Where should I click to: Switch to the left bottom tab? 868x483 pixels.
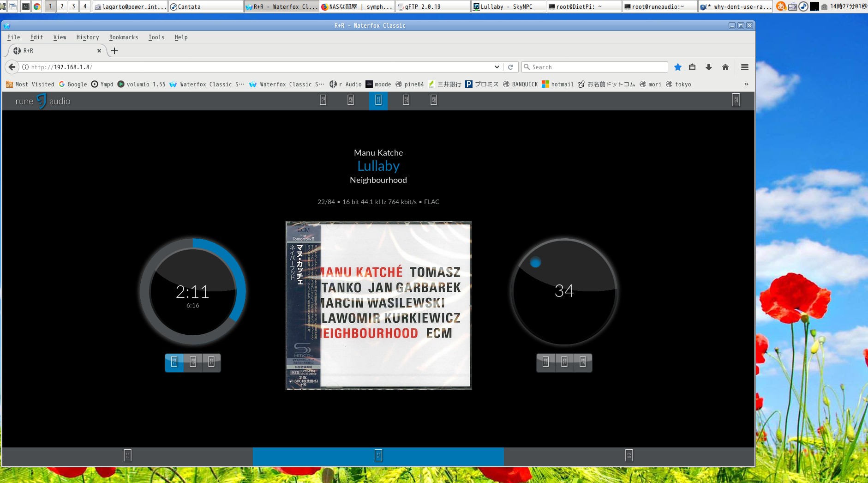coord(127,456)
